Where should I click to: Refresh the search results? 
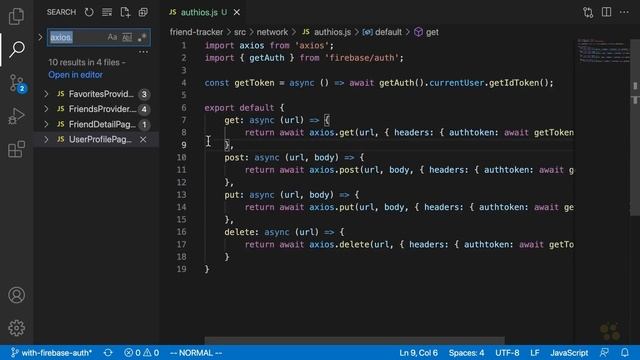coord(89,12)
